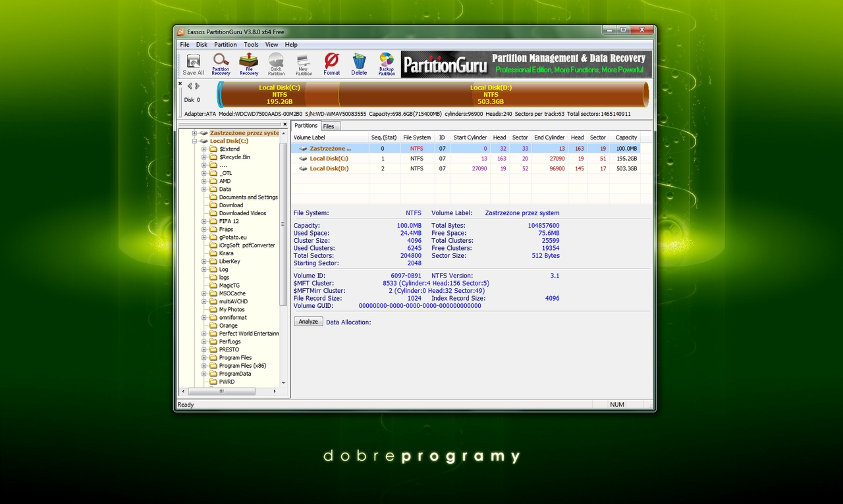Close the disk bar panel
This screenshot has width=843, height=504.
coord(180,84)
